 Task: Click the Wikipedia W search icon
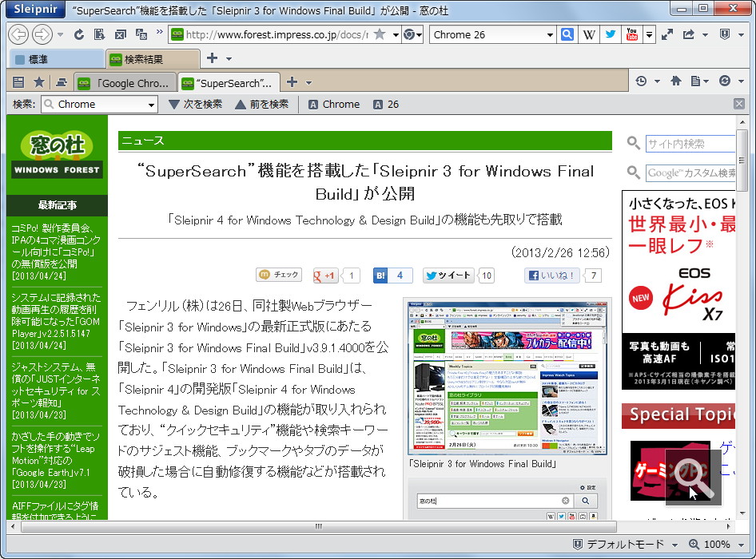click(589, 34)
